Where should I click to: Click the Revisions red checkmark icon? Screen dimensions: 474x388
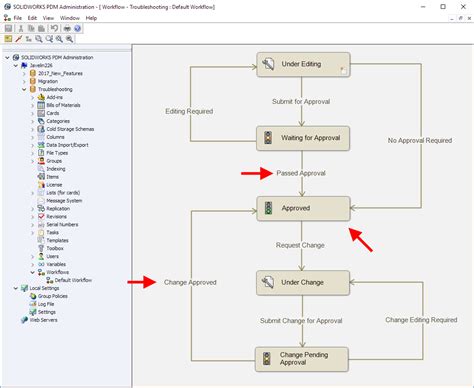(41, 216)
